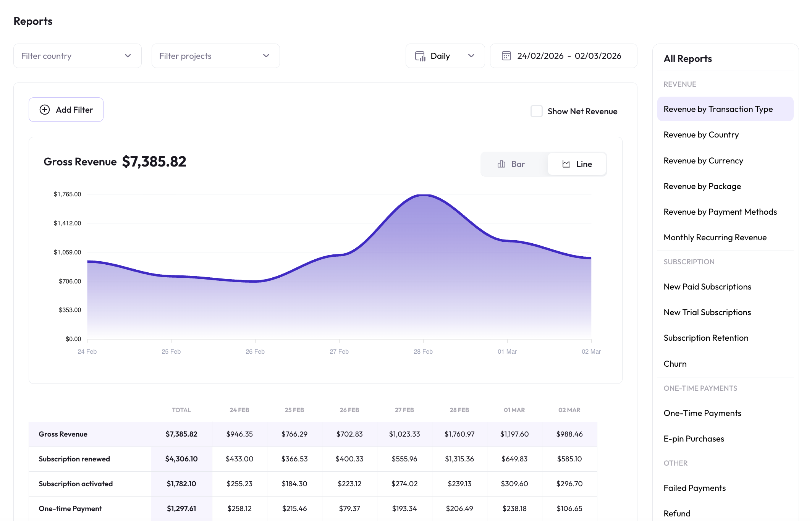This screenshot has height=521, width=812.
Task: Go to Churn report
Action: 675,364
